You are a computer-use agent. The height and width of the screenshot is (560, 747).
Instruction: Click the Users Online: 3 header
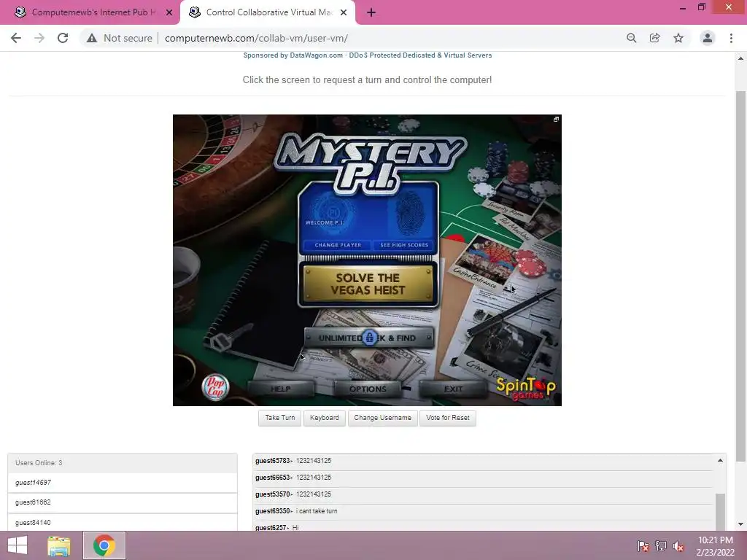(123, 463)
